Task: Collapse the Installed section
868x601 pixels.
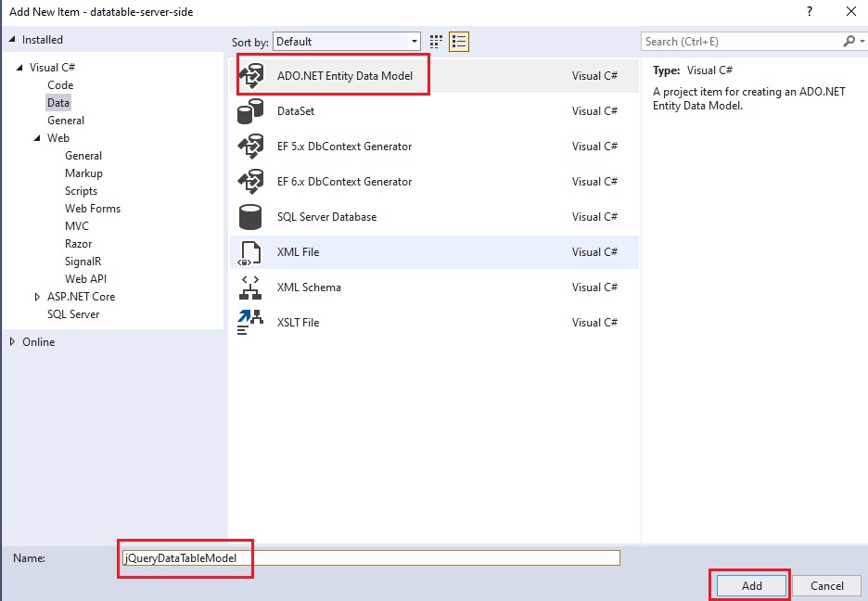Action: [12, 40]
